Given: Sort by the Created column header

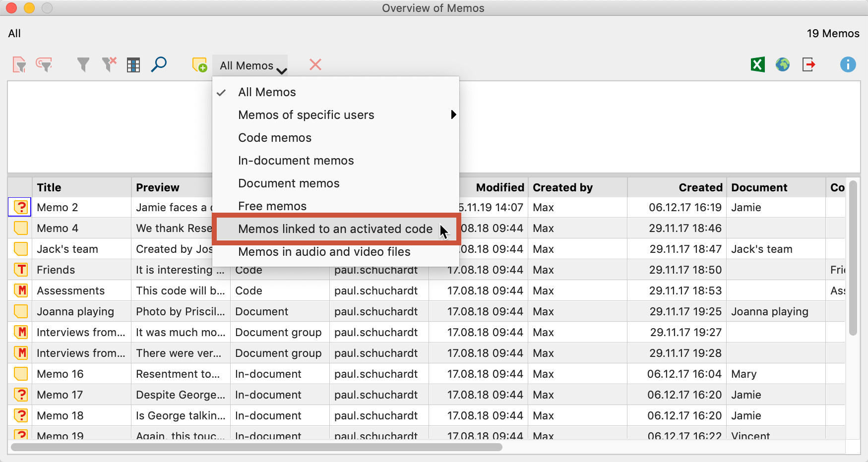Looking at the screenshot, I should (677, 187).
